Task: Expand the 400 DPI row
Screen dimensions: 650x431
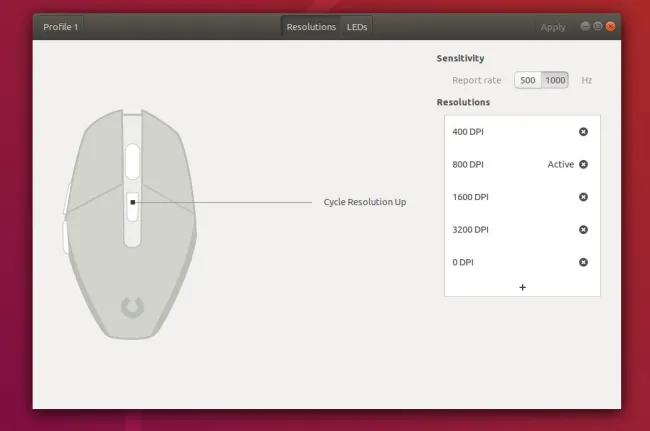Action: (x=500, y=132)
